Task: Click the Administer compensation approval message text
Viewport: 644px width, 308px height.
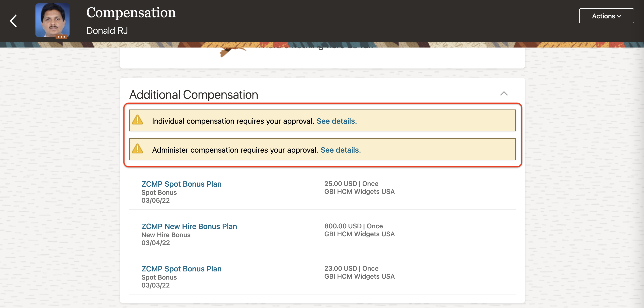Action: pyautogui.click(x=235, y=150)
